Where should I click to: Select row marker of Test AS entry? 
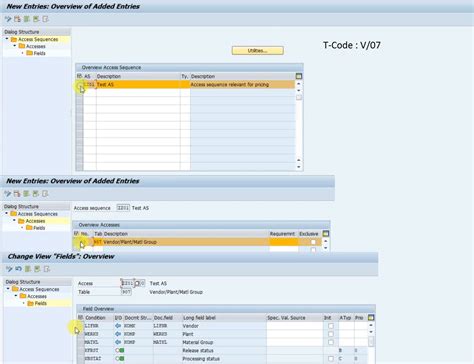point(79,85)
